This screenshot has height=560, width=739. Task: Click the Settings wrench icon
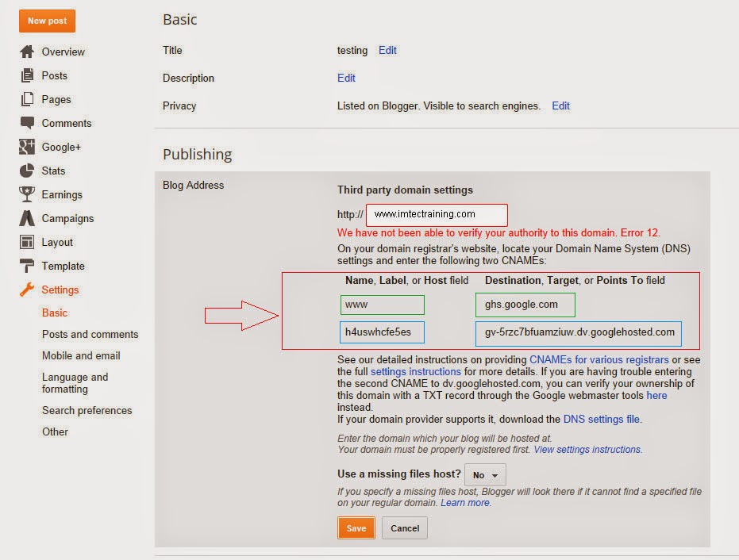(27, 290)
